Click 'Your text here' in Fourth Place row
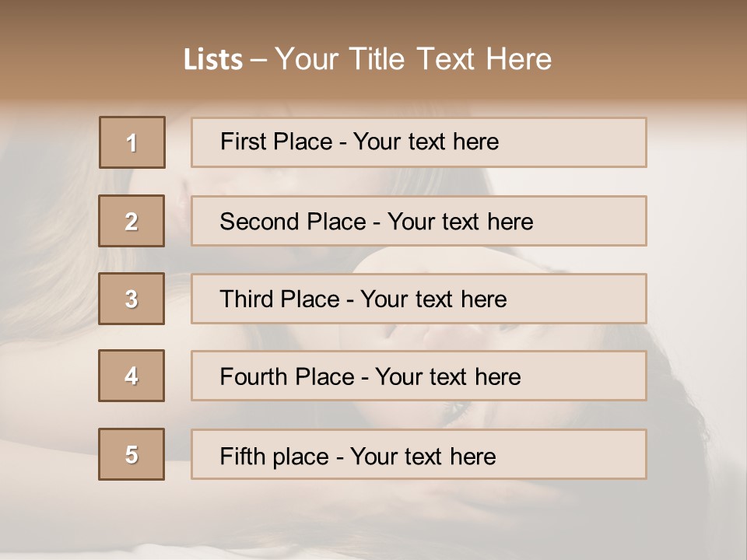This screenshot has width=747, height=560. [x=447, y=377]
